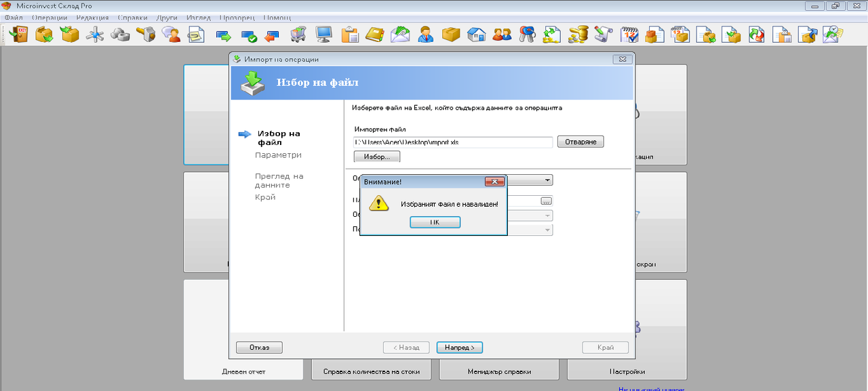The width and height of the screenshot is (868, 391).
Task: Click the document with red-green circular arrows icon
Action: [x=756, y=34]
